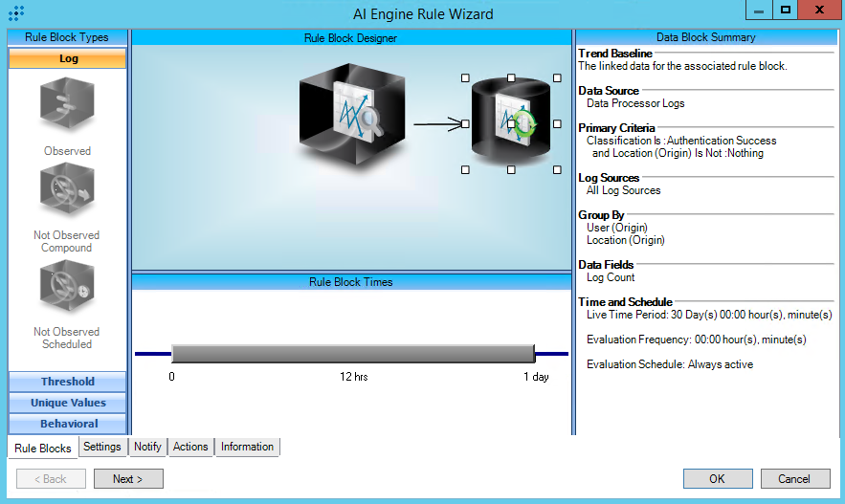The image size is (845, 504).
Task: Expand the Behavioral rule block category
Action: [x=67, y=424]
